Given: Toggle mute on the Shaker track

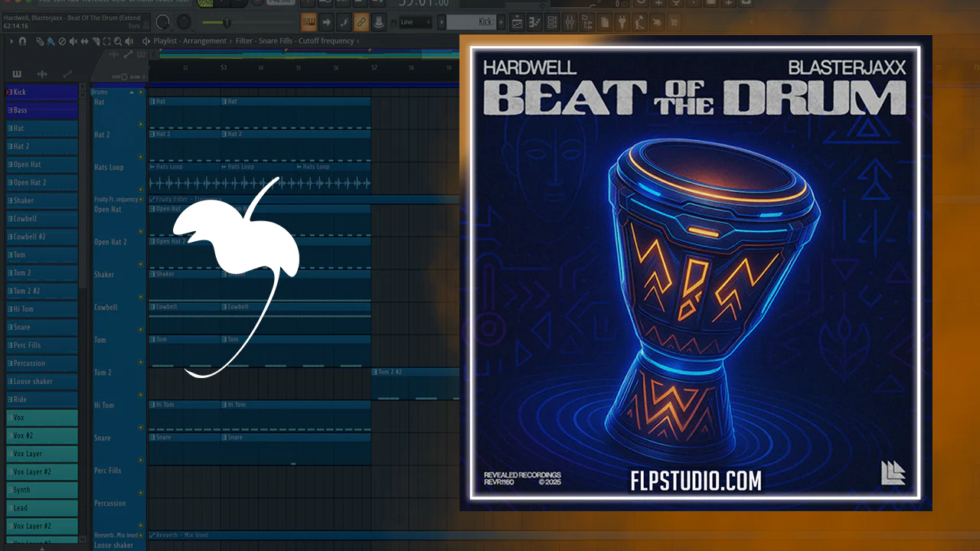Looking at the screenshot, I should [x=140, y=297].
